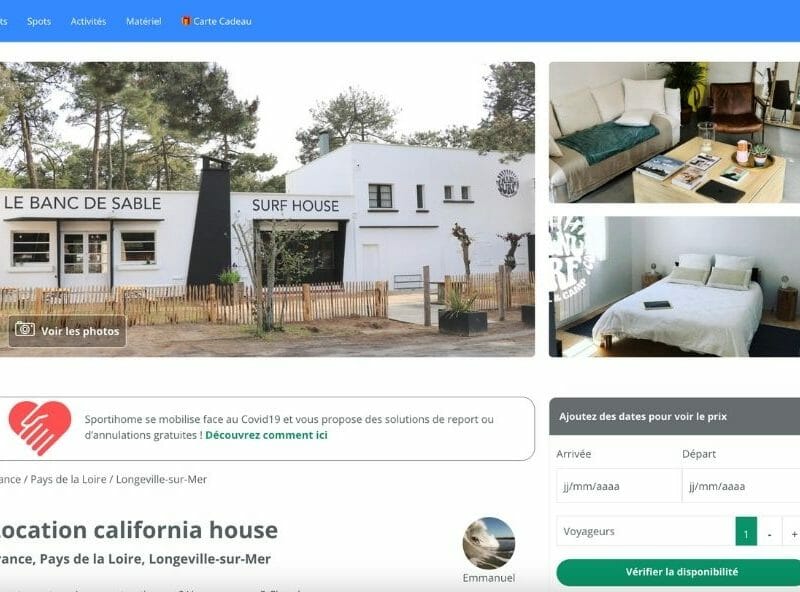Select the Départ date field

click(x=741, y=486)
